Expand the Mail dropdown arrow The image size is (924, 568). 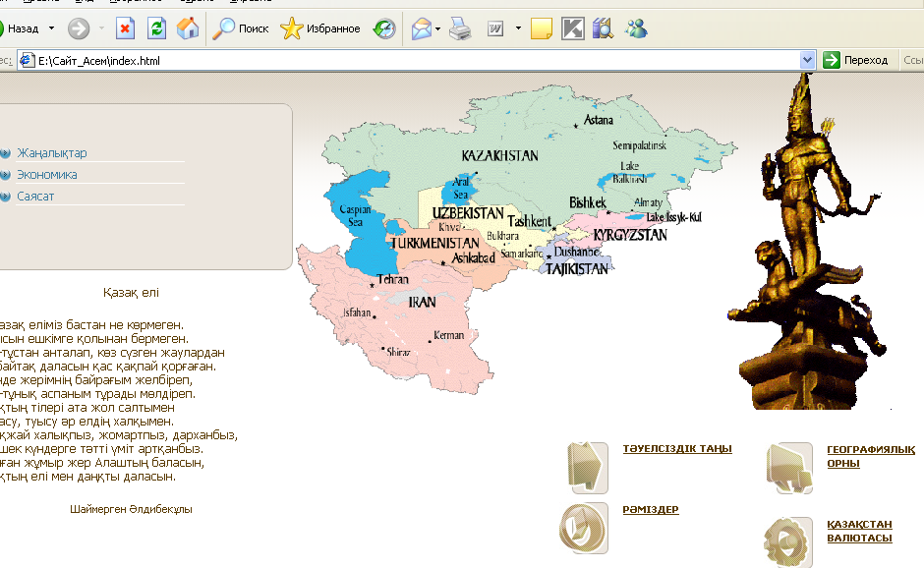pos(437,28)
